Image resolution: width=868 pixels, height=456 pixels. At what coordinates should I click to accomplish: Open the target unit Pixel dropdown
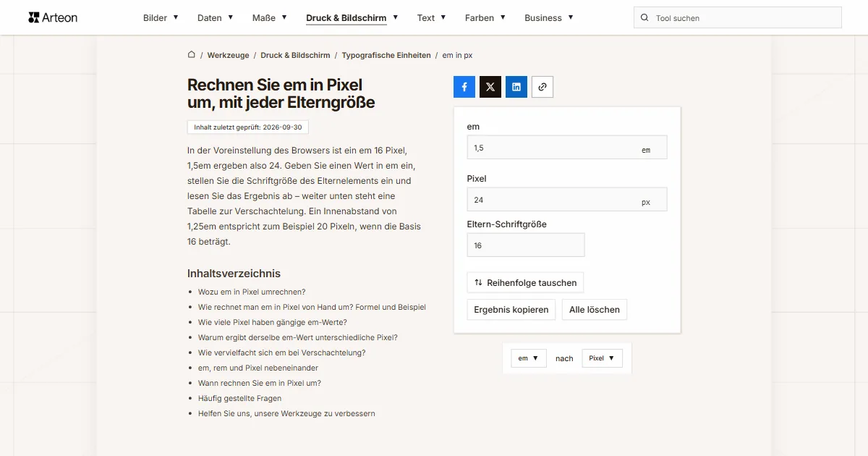pos(602,358)
